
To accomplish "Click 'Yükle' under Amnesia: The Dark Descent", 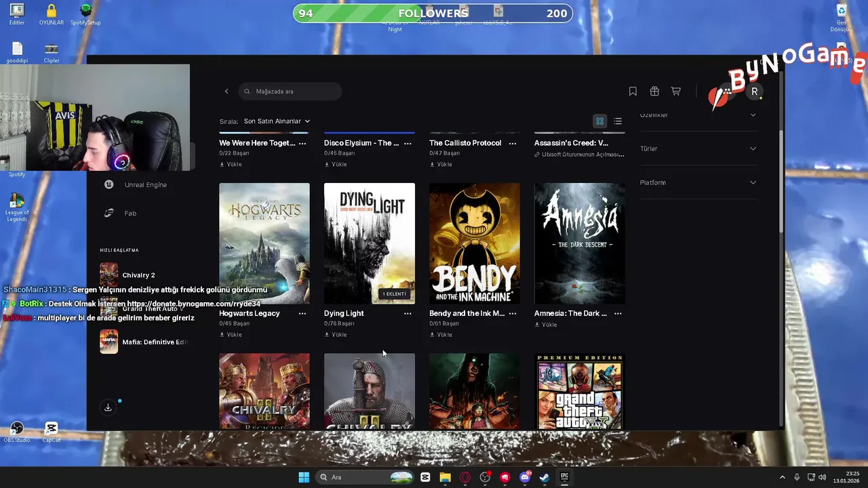I will coord(546,325).
